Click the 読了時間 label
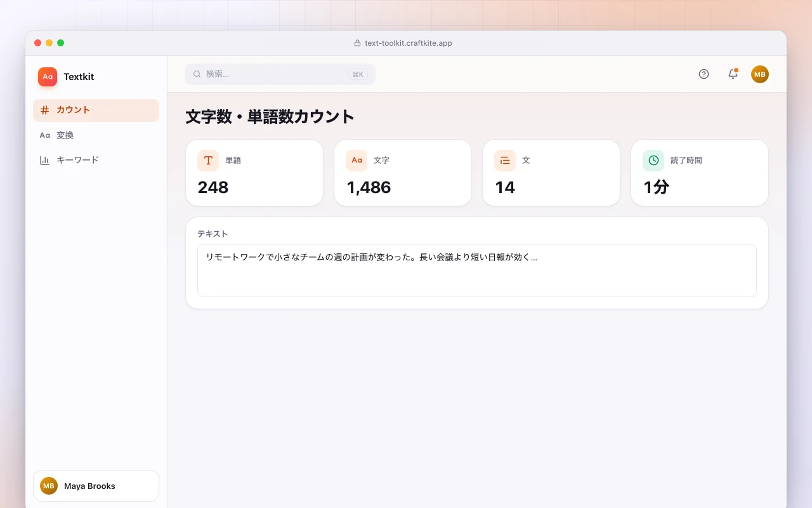This screenshot has height=508, width=812. (686, 161)
